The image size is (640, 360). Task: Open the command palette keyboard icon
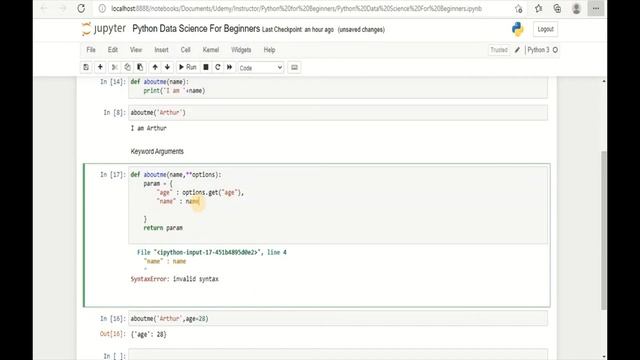(x=294, y=67)
